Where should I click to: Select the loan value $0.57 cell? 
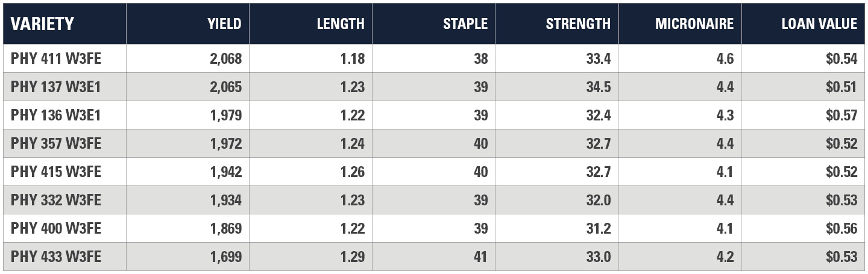[841, 115]
